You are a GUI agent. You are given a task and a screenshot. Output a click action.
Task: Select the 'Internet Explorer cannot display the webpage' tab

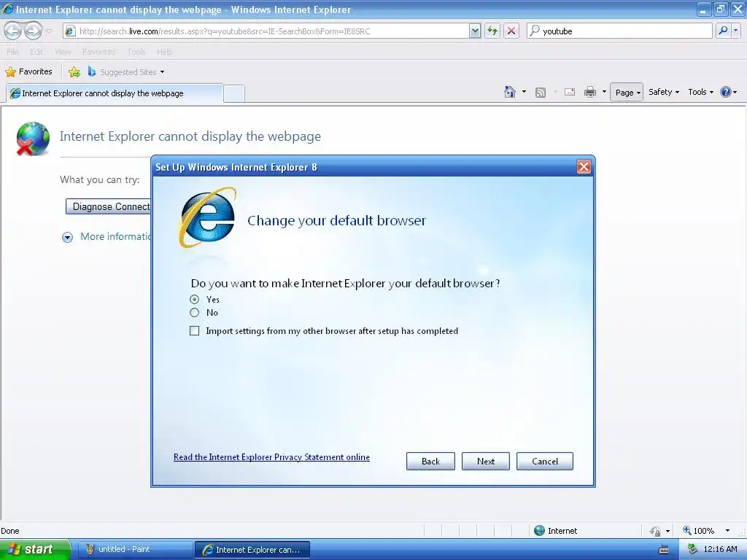click(115, 93)
